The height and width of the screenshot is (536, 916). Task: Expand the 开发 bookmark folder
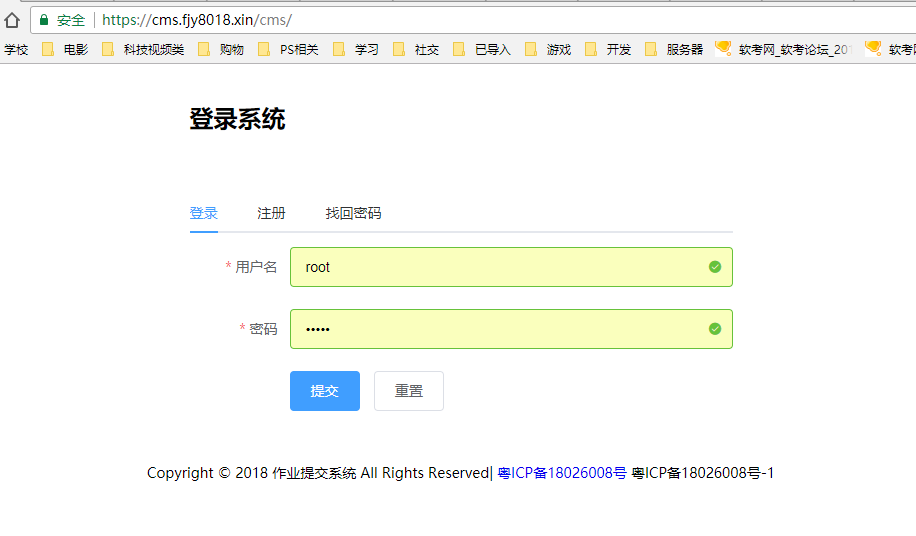609,49
